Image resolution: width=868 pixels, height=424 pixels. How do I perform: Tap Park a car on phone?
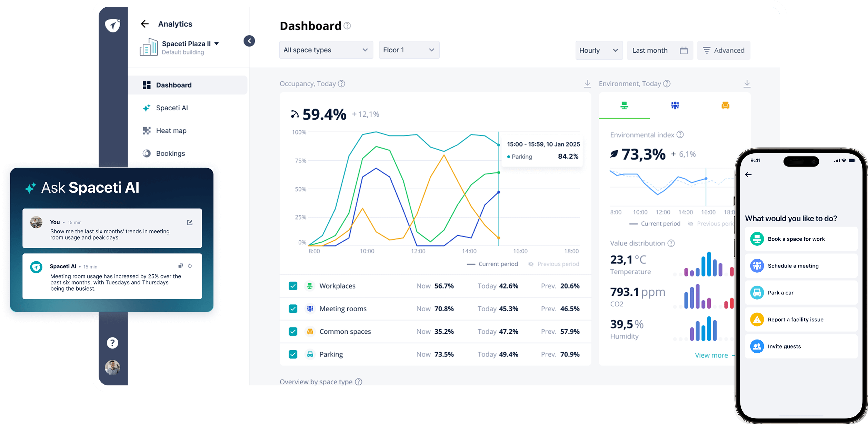pyautogui.click(x=801, y=293)
